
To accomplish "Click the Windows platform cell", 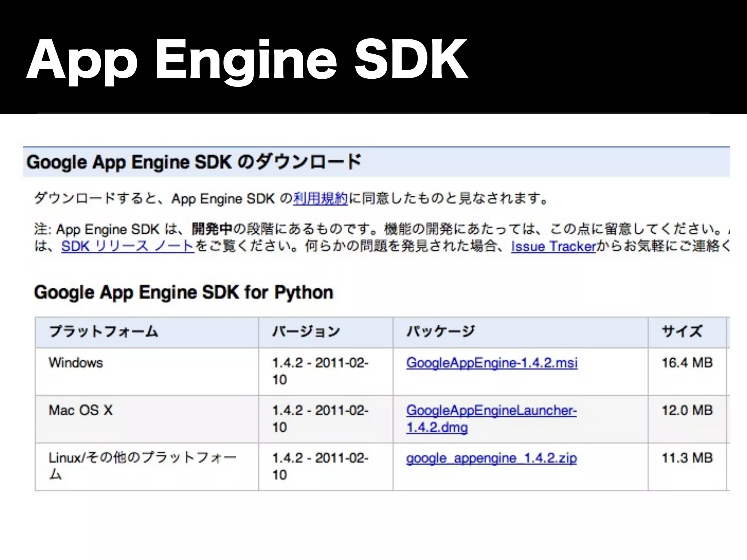I will coord(76,363).
